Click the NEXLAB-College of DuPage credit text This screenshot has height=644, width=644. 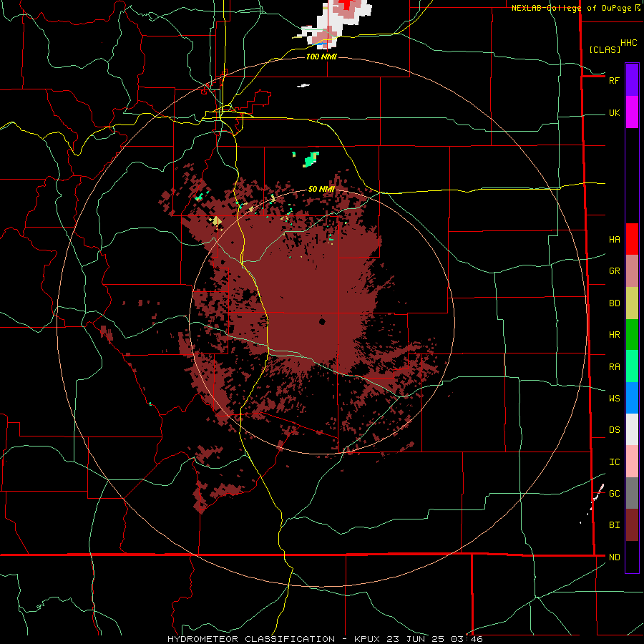[x=571, y=8]
